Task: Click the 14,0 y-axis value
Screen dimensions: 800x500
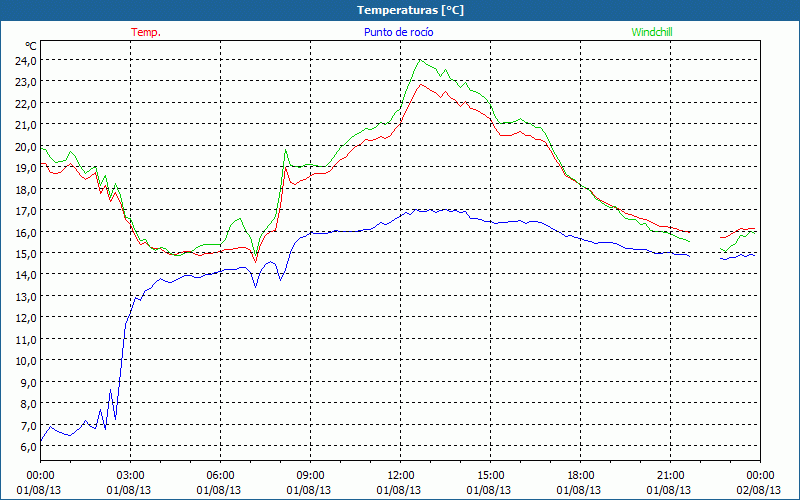Action: point(27,276)
